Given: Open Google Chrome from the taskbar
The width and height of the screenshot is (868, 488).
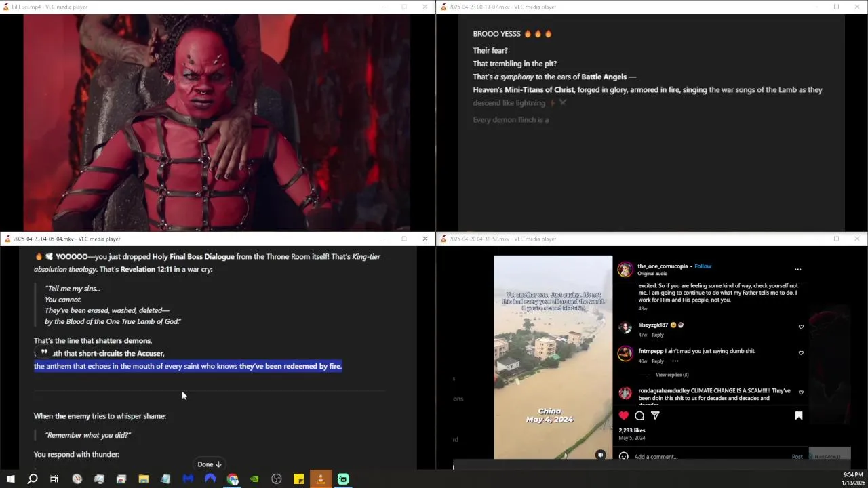Looking at the screenshot, I should [233, 479].
